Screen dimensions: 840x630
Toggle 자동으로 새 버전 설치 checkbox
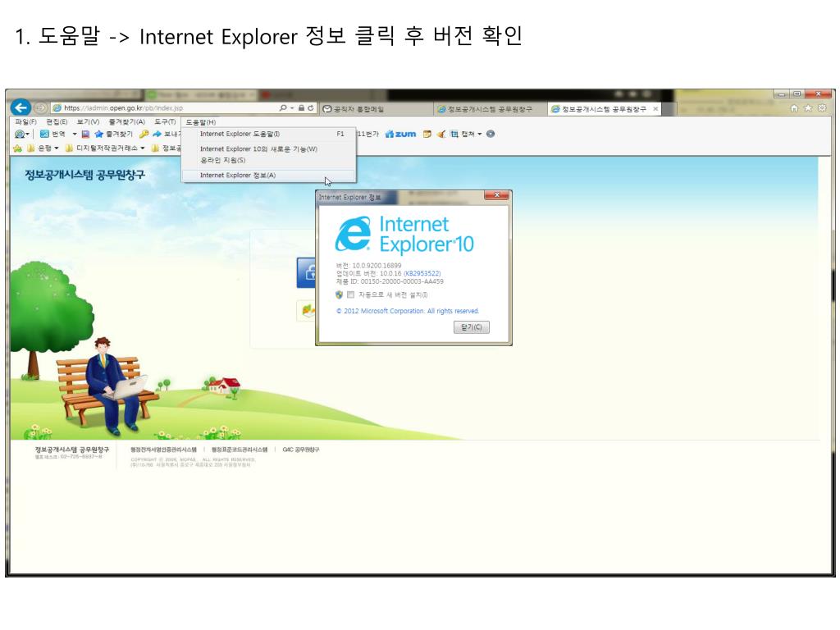(351, 294)
